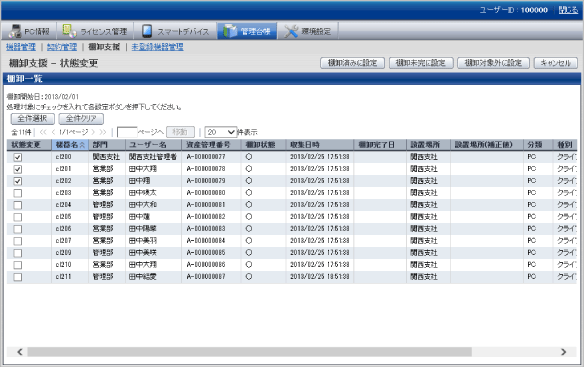
Task: Click the 棚卸済みに設定 button
Action: (352, 63)
